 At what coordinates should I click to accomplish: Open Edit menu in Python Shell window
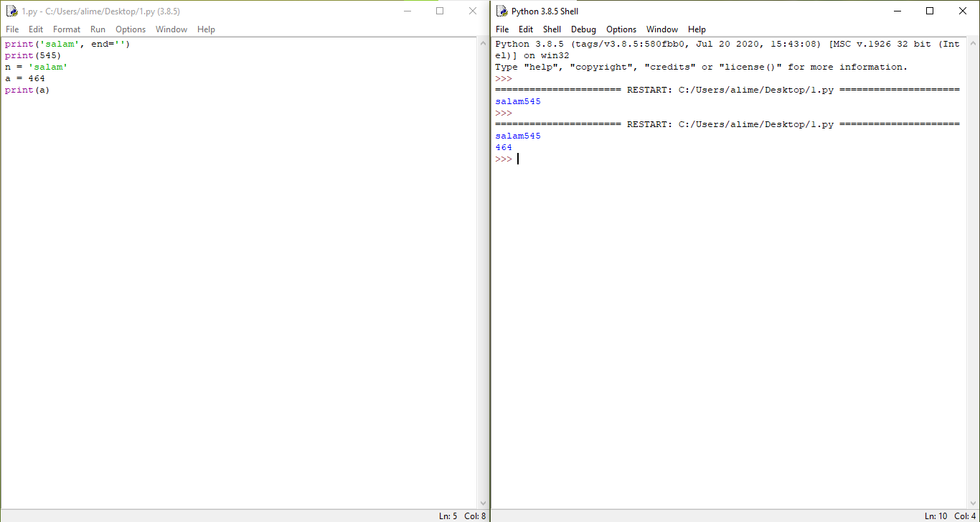(x=526, y=29)
